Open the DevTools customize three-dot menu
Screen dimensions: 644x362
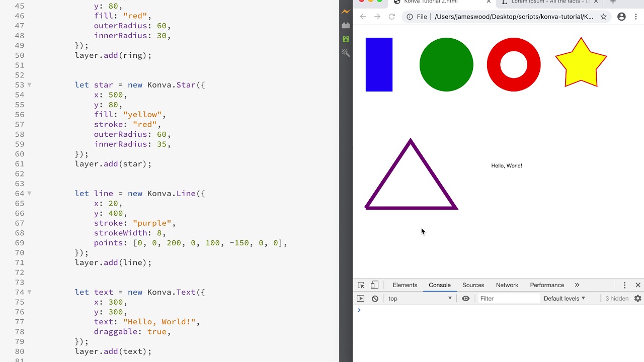point(624,285)
